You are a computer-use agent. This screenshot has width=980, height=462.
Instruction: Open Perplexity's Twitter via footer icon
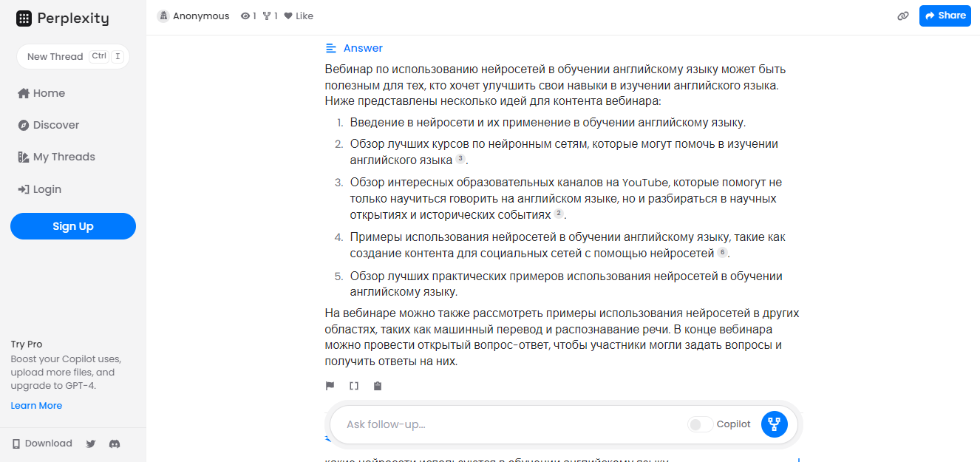click(x=90, y=444)
